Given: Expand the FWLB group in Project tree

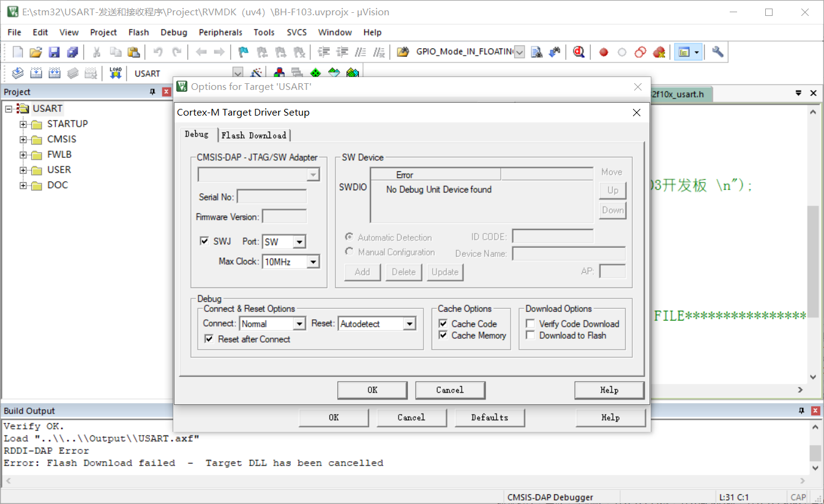Looking at the screenshot, I should 23,155.
